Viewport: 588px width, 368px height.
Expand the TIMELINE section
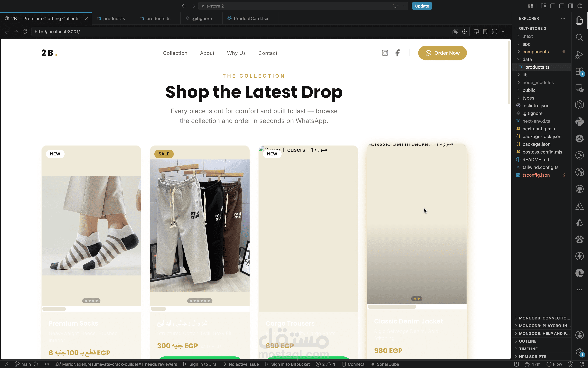pos(542,349)
